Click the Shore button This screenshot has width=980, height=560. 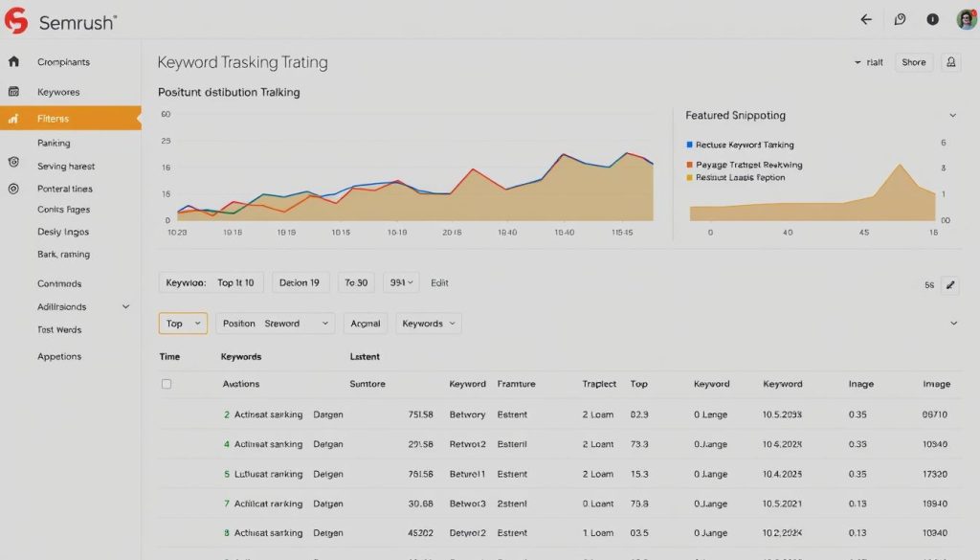click(x=912, y=61)
